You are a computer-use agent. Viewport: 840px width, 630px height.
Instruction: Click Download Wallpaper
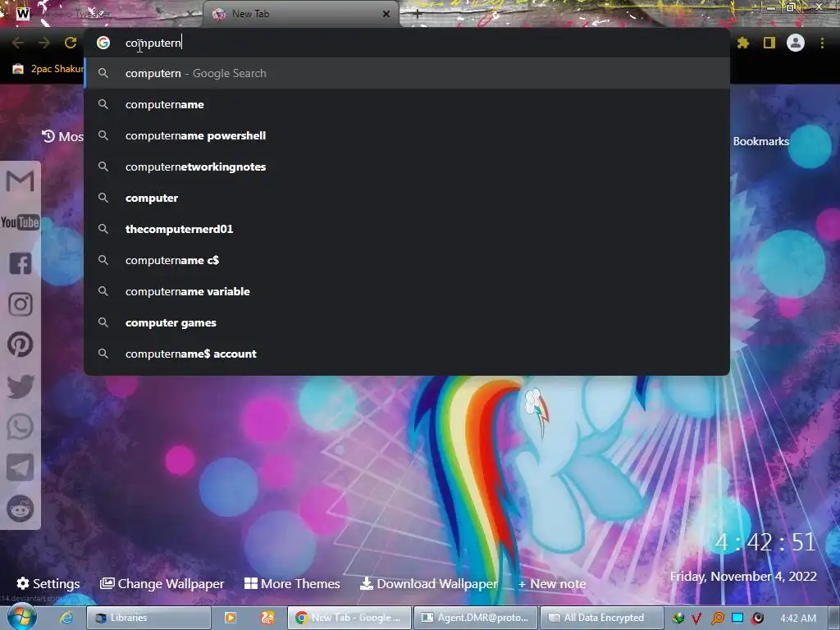pos(428,583)
